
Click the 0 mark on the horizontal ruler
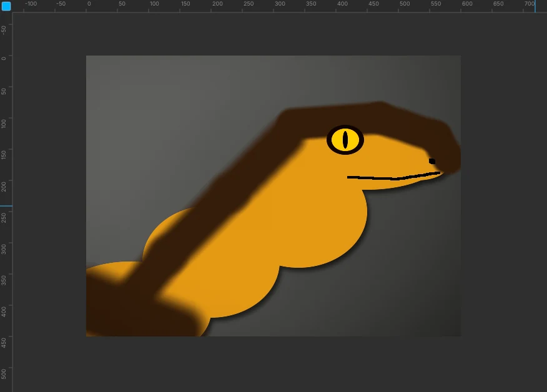[x=89, y=4]
